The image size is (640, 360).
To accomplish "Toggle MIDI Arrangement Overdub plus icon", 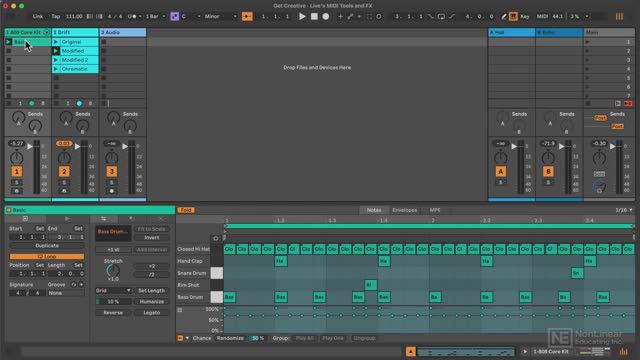I will (340, 16).
